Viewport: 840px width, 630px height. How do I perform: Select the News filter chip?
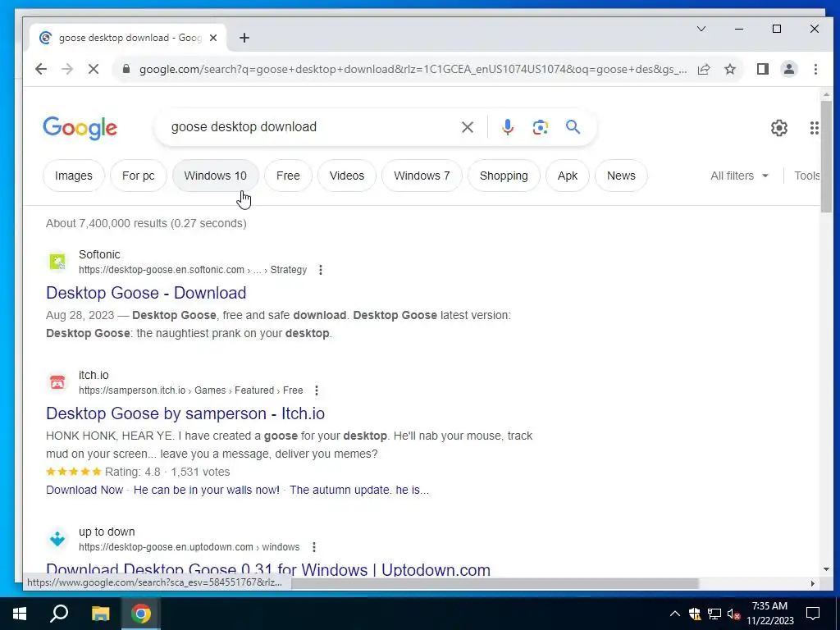(x=621, y=176)
